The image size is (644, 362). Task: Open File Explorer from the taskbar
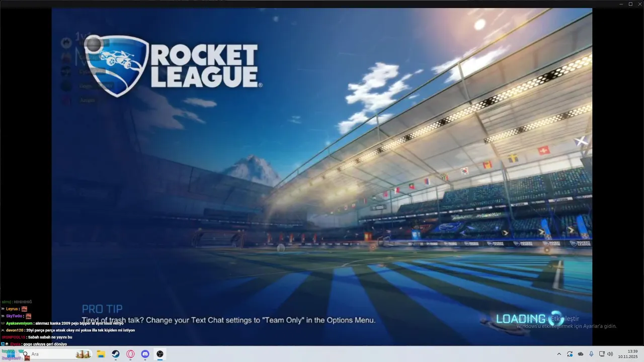101,354
